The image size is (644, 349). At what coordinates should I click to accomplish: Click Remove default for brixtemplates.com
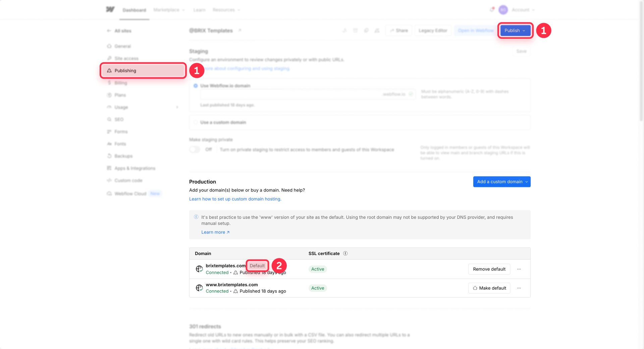point(489,269)
